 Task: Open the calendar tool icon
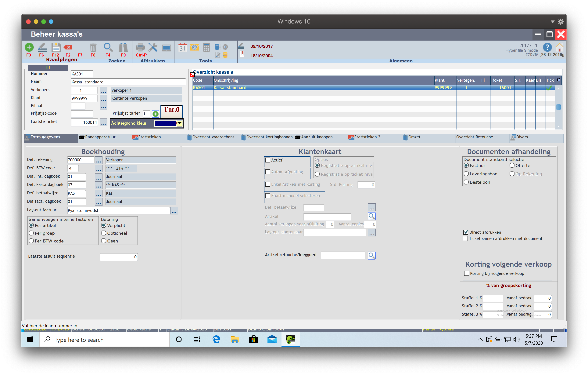(x=182, y=47)
